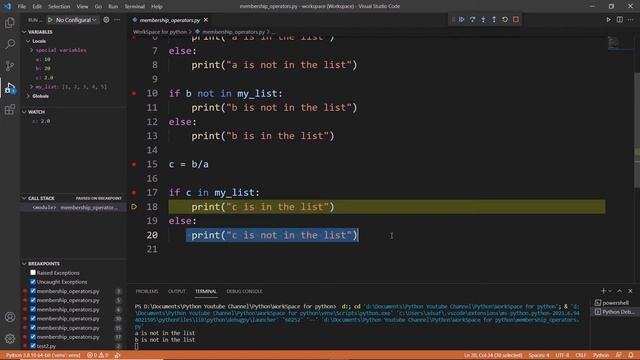This screenshot has height=360, width=640.
Task: Open terminal launch profile dropdown arrow
Action: pyautogui.click(x=611, y=291)
